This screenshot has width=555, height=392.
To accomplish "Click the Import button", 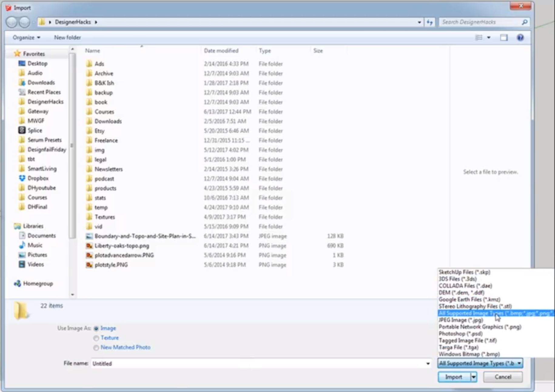I will click(454, 377).
